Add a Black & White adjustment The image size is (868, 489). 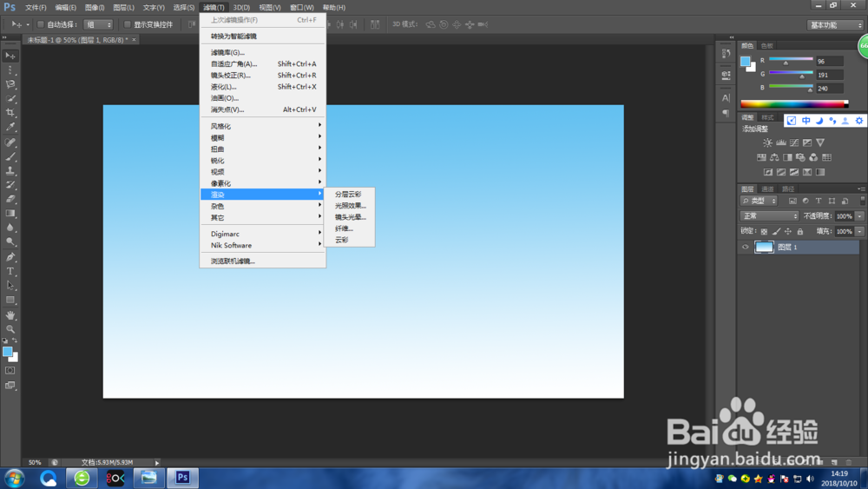pos(787,157)
